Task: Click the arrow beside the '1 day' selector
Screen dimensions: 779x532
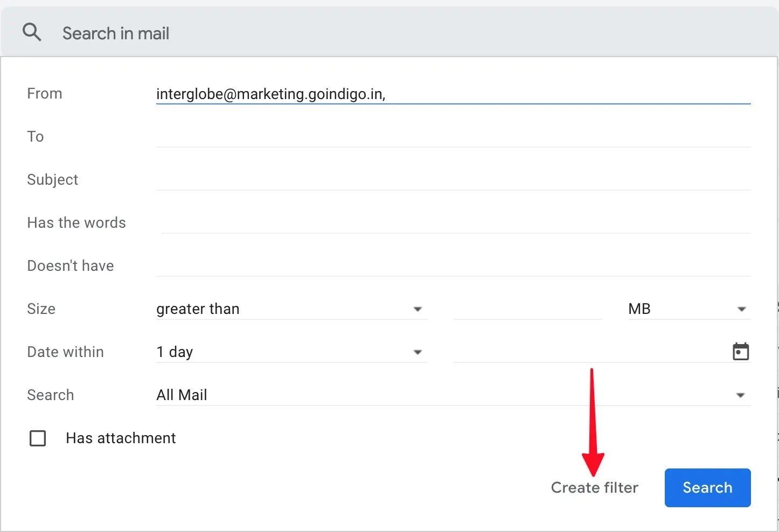Action: point(418,352)
